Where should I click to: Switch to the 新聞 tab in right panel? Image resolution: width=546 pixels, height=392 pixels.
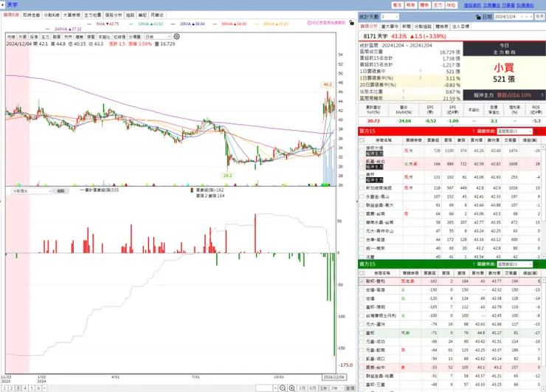[407, 27]
